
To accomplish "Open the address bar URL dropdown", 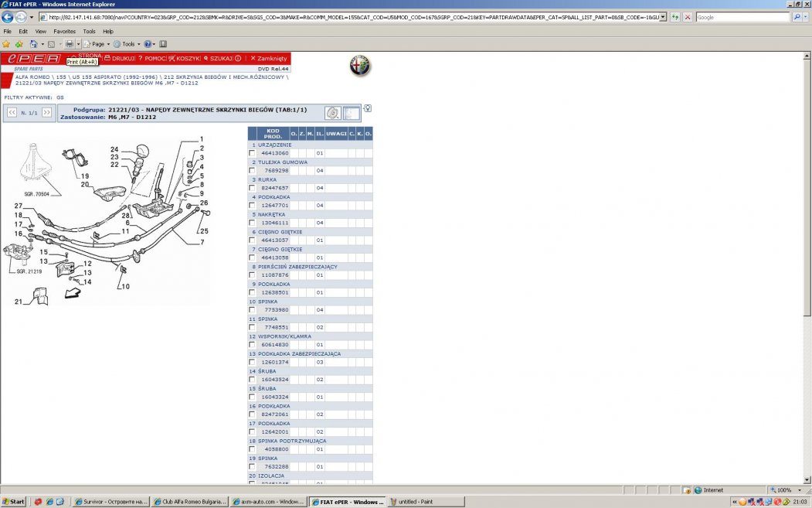I will (x=663, y=17).
